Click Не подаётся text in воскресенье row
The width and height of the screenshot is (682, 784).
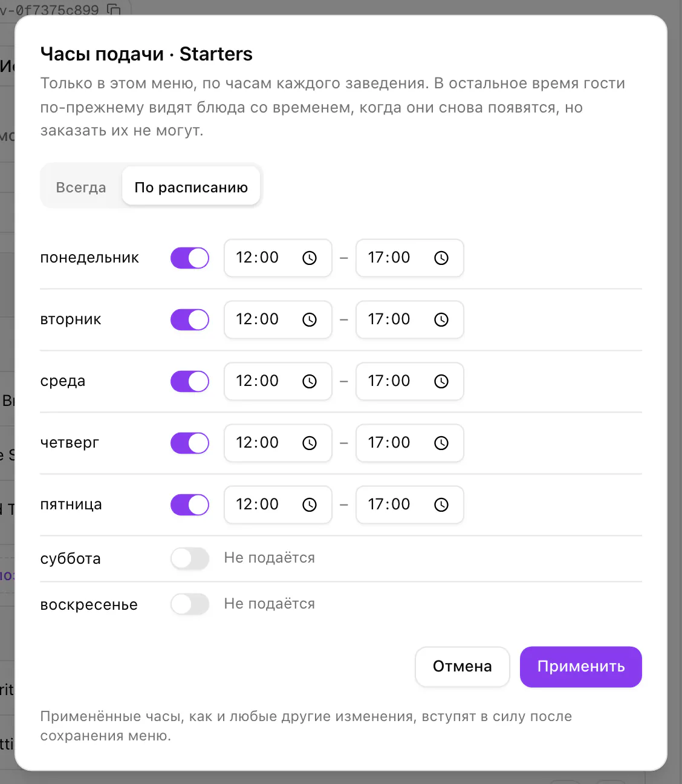(270, 604)
